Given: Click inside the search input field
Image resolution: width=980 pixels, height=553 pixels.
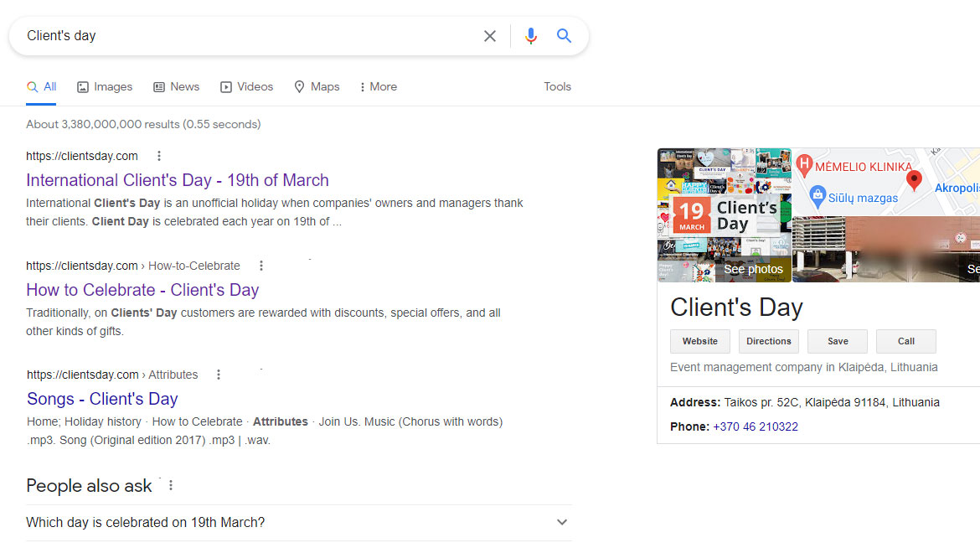Looking at the screenshot, I should point(251,36).
